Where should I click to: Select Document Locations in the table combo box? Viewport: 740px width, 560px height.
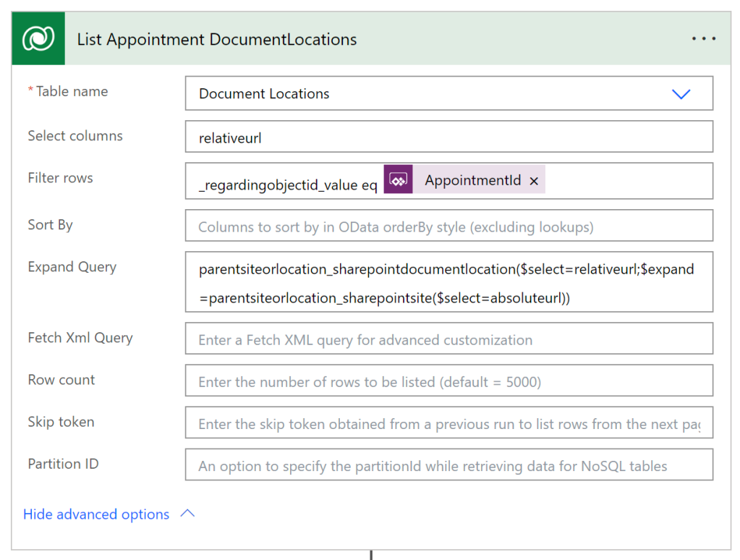coord(264,94)
